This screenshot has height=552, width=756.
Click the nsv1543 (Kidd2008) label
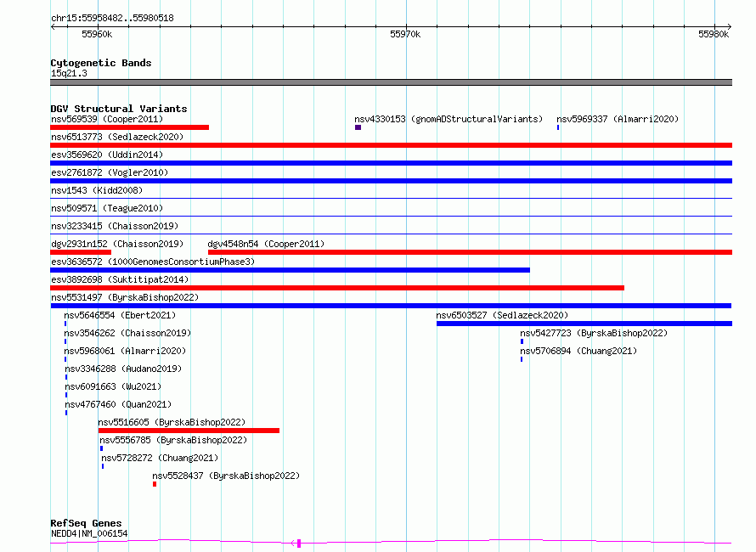pyautogui.click(x=97, y=190)
